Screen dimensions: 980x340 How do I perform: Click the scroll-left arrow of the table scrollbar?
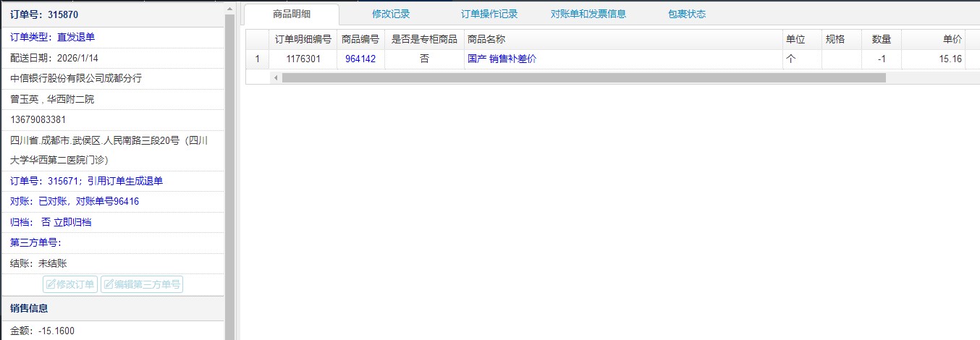[275, 77]
